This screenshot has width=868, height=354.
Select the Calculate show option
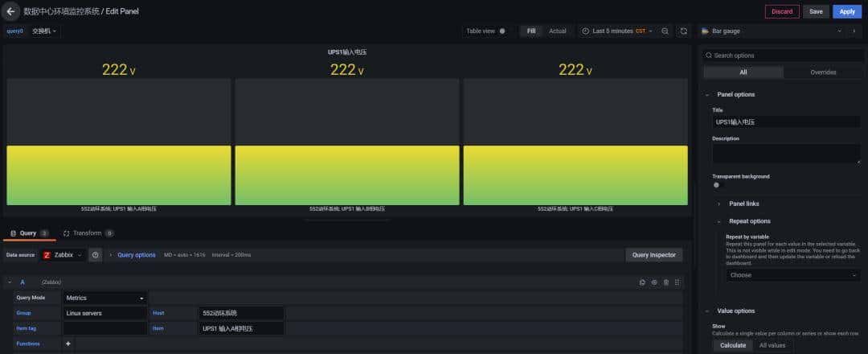click(732, 346)
